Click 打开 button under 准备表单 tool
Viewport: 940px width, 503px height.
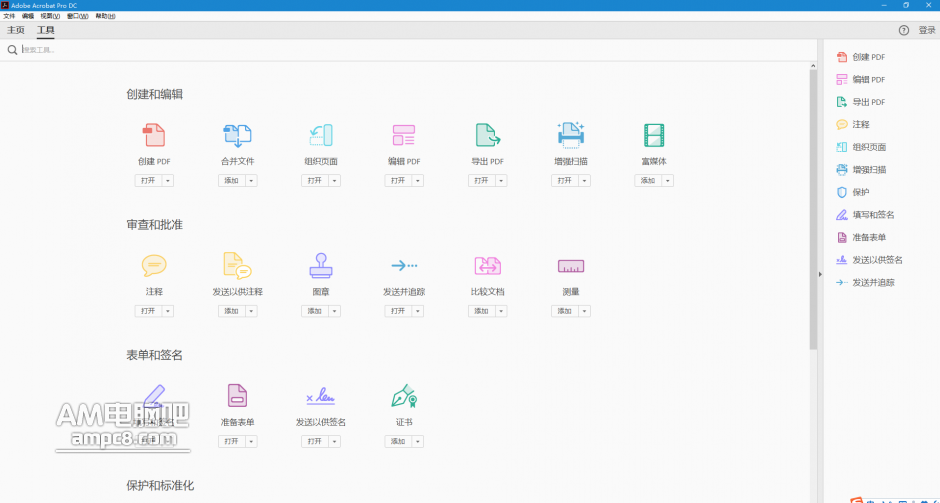(x=231, y=441)
